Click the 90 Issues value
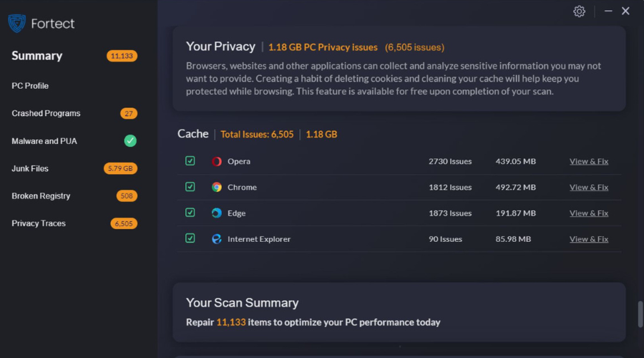 click(x=445, y=239)
